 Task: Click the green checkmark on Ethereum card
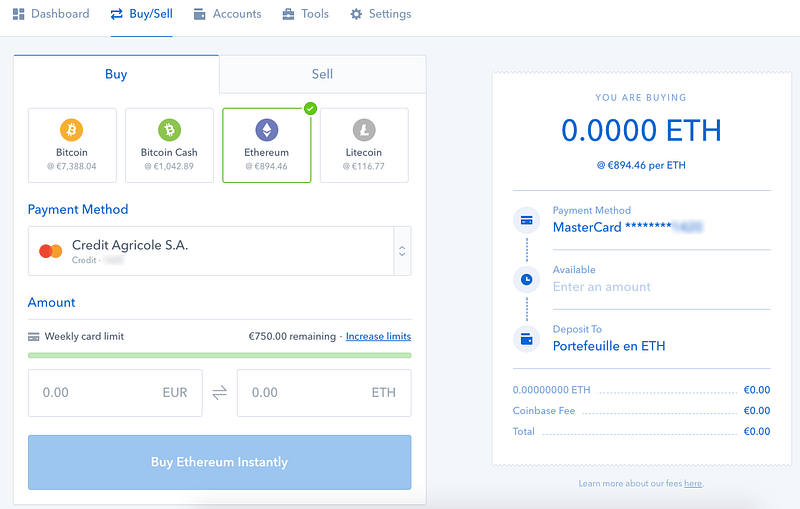click(x=310, y=108)
